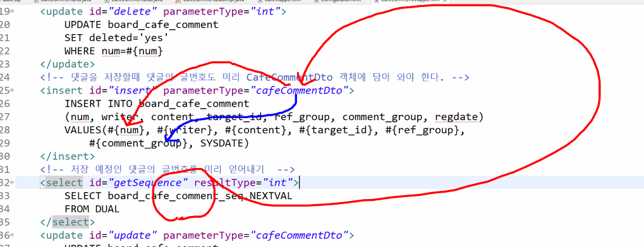644x247 pixels.
Task: Click the "delete" id value on line 19
Action: [x=132, y=11]
